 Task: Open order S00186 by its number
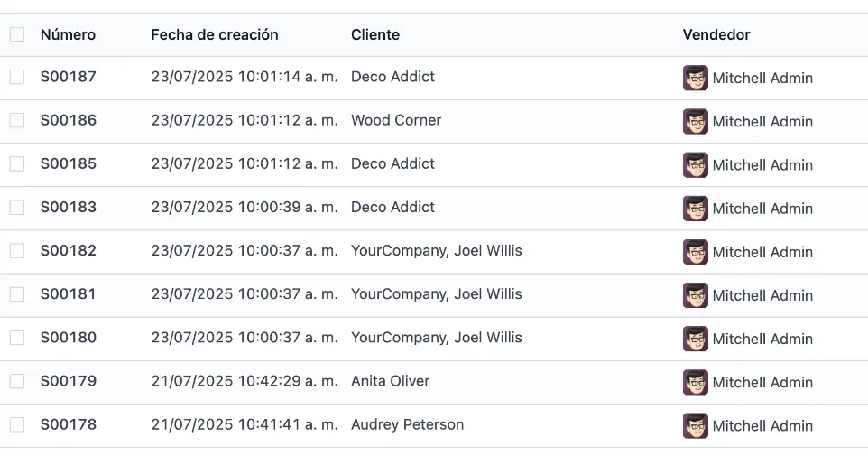pos(69,120)
